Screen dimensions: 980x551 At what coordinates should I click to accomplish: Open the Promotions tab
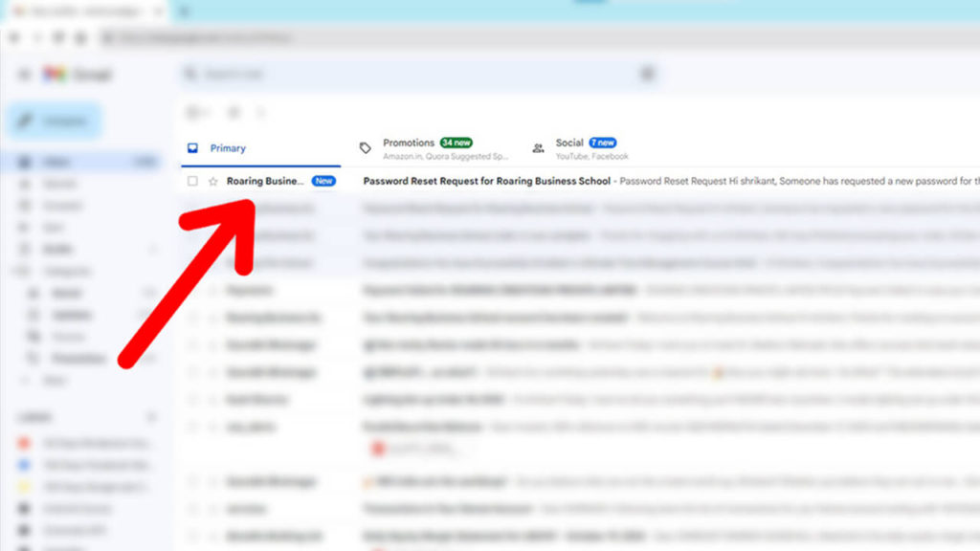click(x=434, y=148)
